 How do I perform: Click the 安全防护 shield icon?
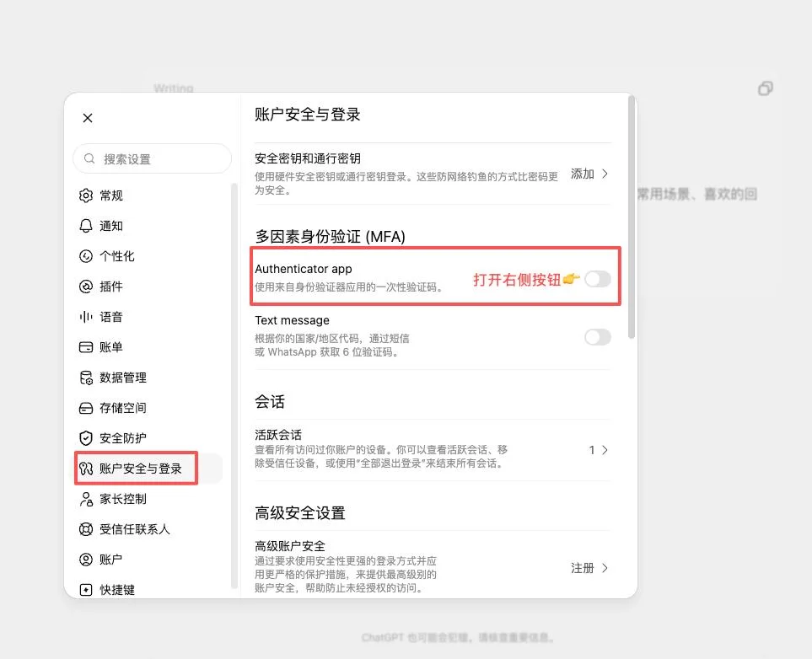(x=86, y=438)
